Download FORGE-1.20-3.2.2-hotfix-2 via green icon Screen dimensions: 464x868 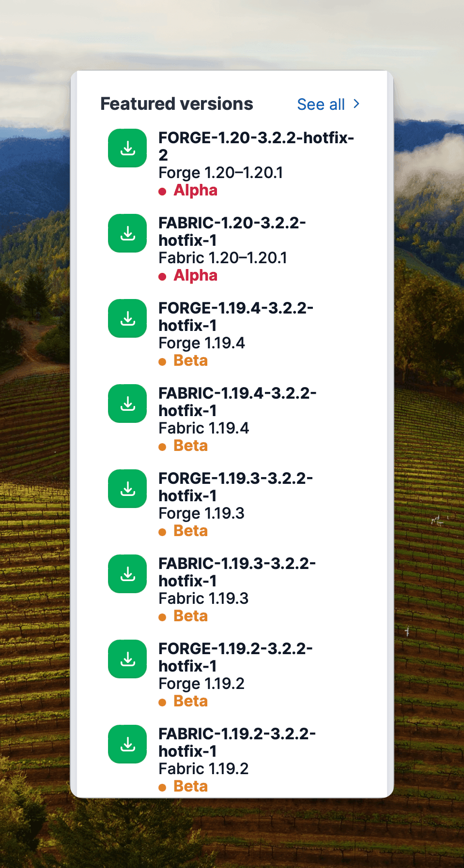coord(127,148)
